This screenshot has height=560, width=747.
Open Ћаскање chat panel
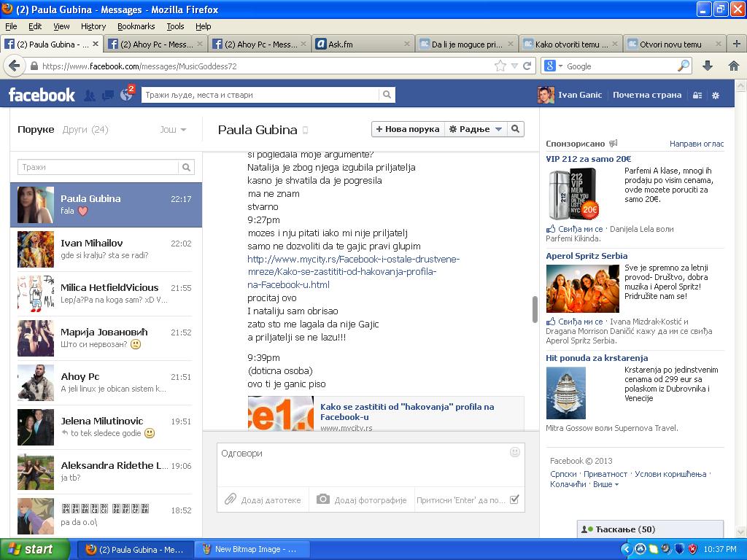click(650, 529)
